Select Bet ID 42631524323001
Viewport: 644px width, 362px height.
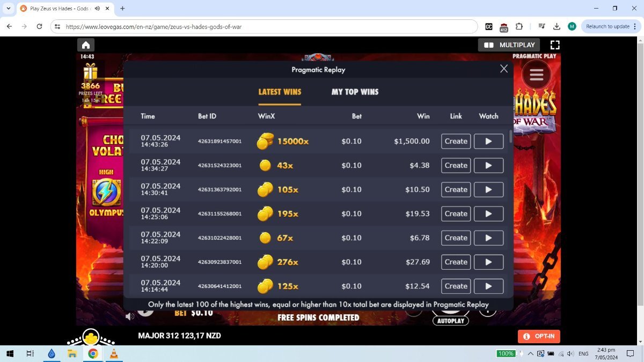219,165
